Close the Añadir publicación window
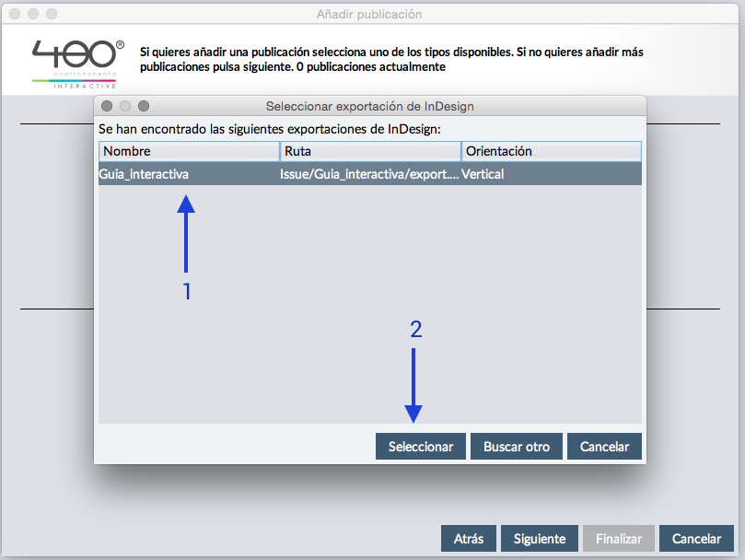 click(x=15, y=15)
